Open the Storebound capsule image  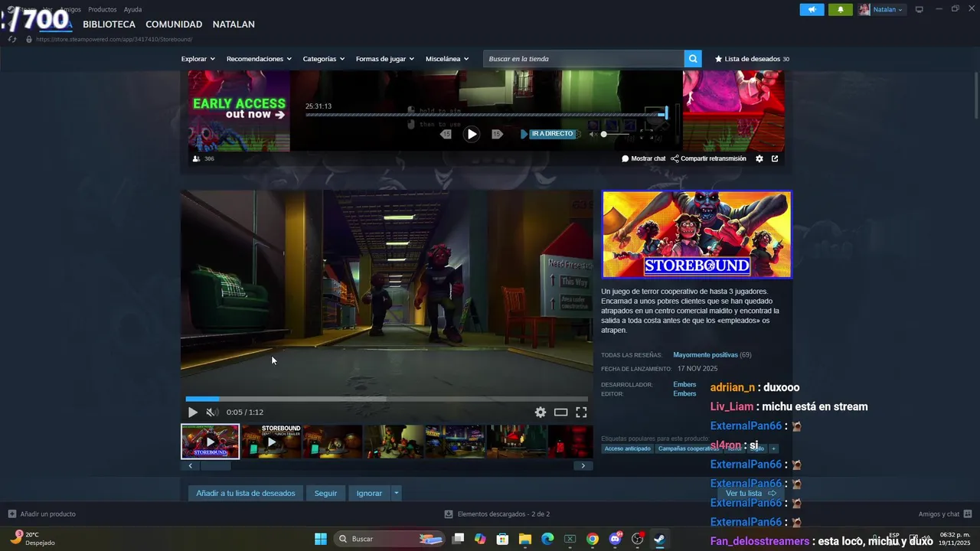[697, 234]
